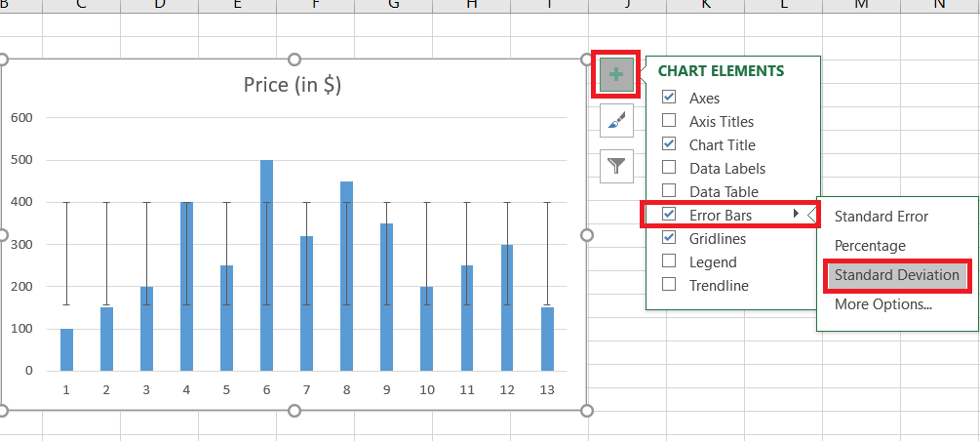Click the vertical axis label 600

coord(21,118)
